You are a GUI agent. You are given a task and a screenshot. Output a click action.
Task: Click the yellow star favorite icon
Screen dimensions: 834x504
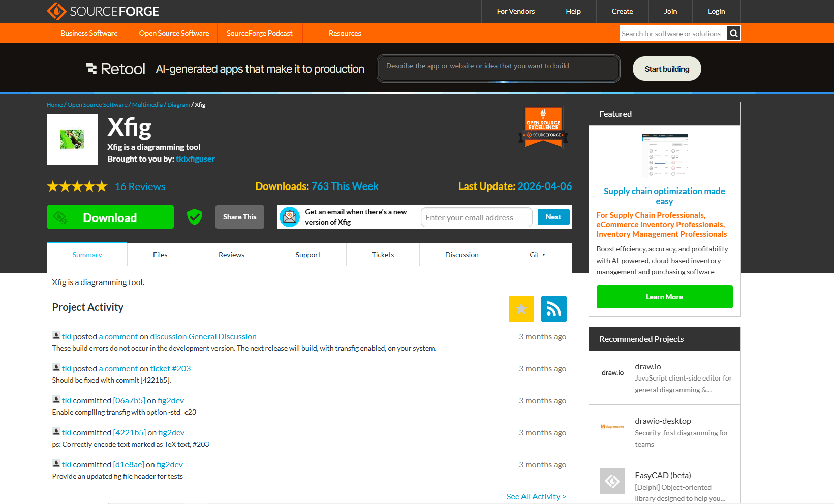click(521, 309)
